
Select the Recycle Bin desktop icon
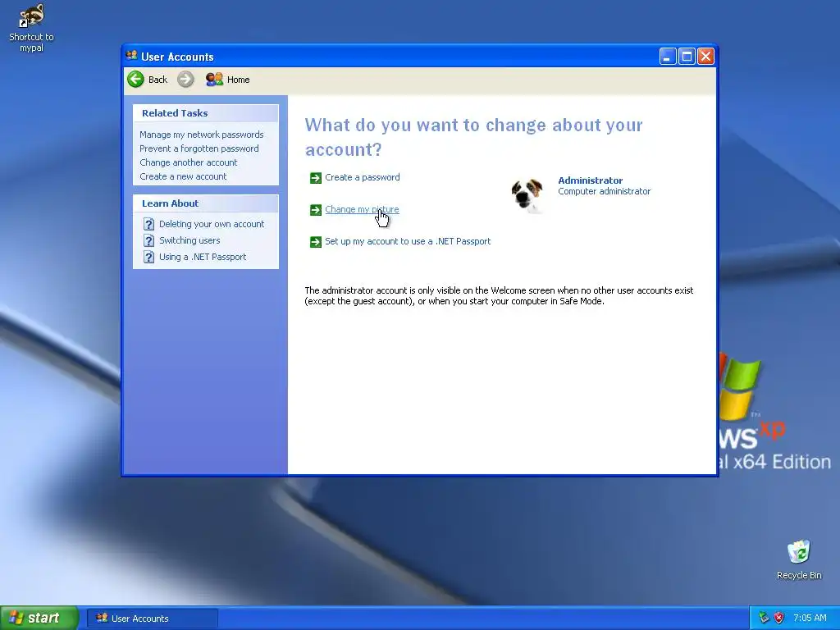pyautogui.click(x=799, y=559)
